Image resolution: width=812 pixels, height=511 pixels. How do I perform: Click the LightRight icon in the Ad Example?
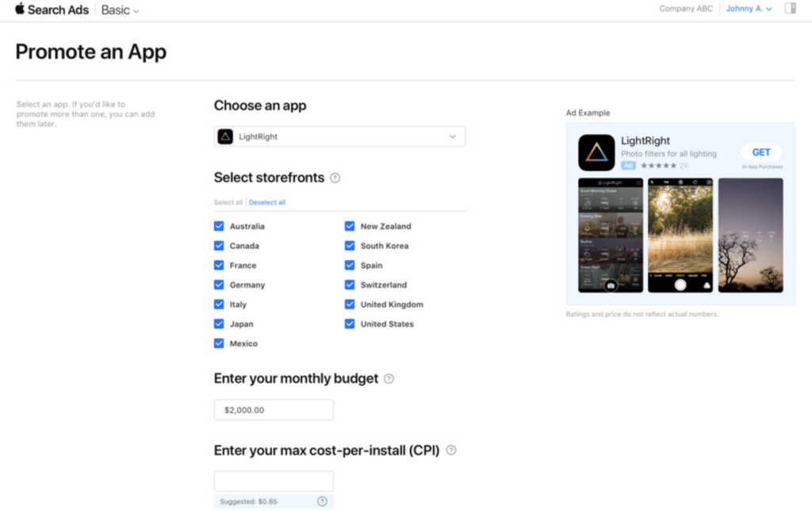click(596, 152)
